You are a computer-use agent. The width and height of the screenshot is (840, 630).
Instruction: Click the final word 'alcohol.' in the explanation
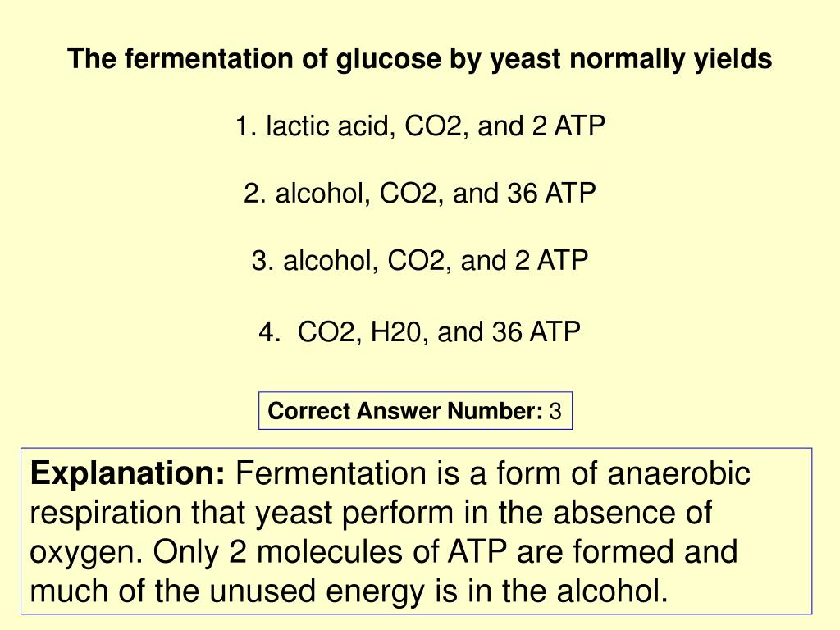coord(612,591)
